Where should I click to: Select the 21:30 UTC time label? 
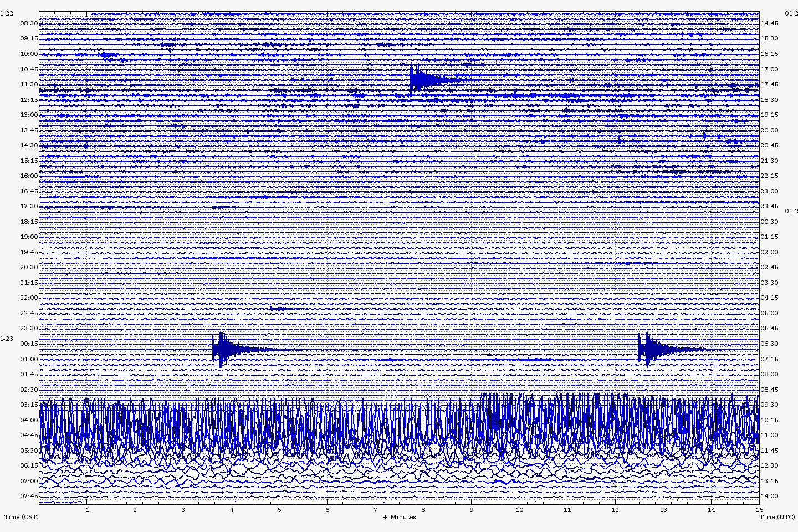click(x=769, y=161)
